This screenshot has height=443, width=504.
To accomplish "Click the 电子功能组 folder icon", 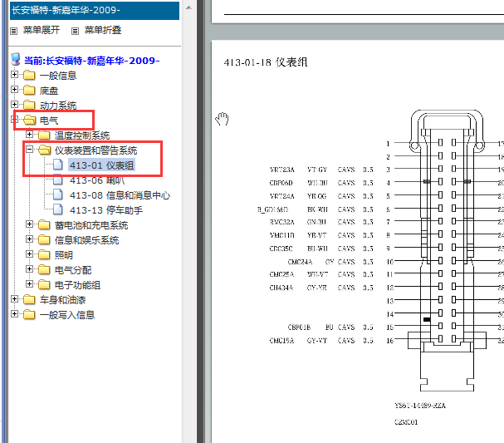I will (44, 285).
